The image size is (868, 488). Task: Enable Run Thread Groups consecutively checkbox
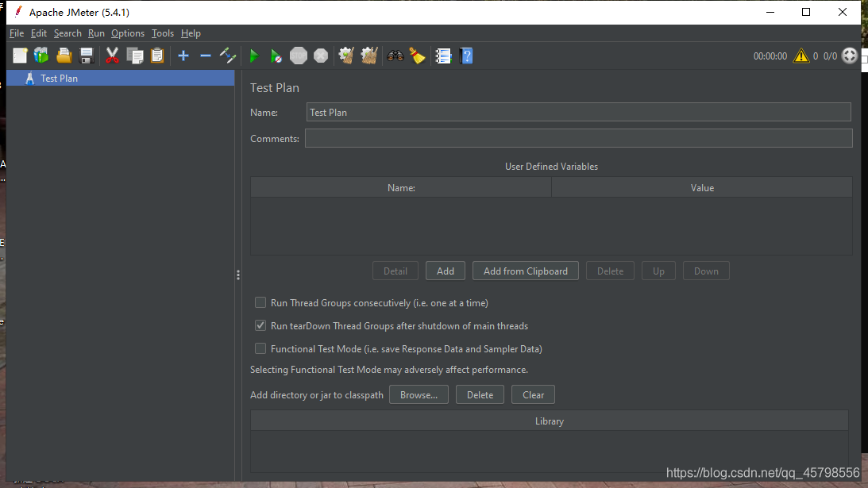[x=260, y=302]
